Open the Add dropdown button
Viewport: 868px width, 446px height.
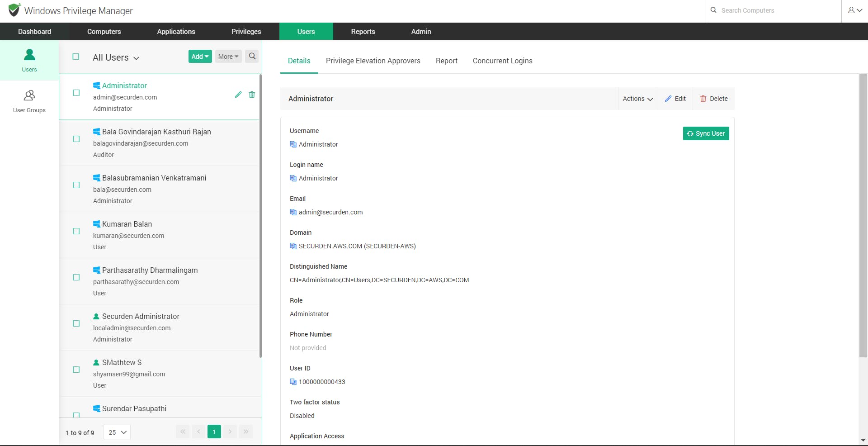click(200, 56)
